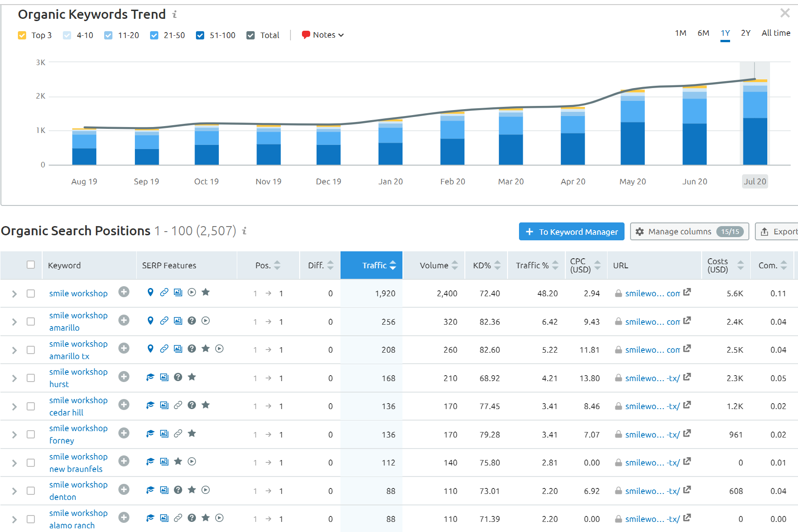The height and width of the screenshot is (532, 798).
Task: Open external link for smile workshop hurst URL
Action: 687,377
